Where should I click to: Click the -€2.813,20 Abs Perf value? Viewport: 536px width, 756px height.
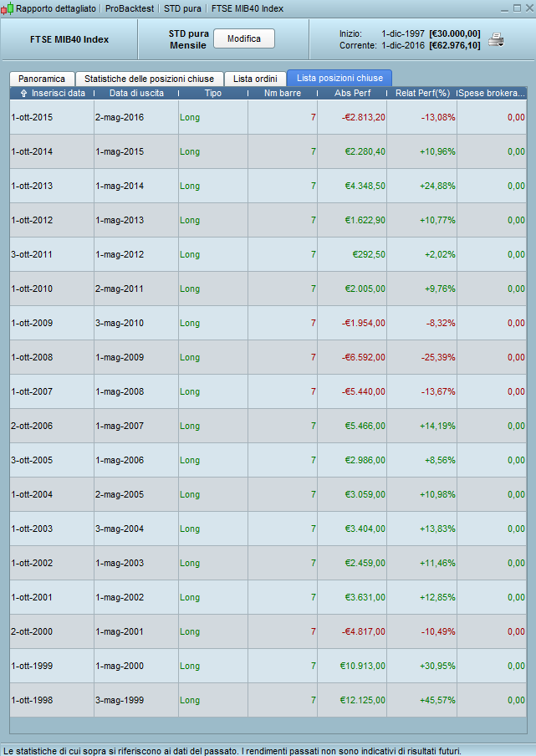(364, 117)
